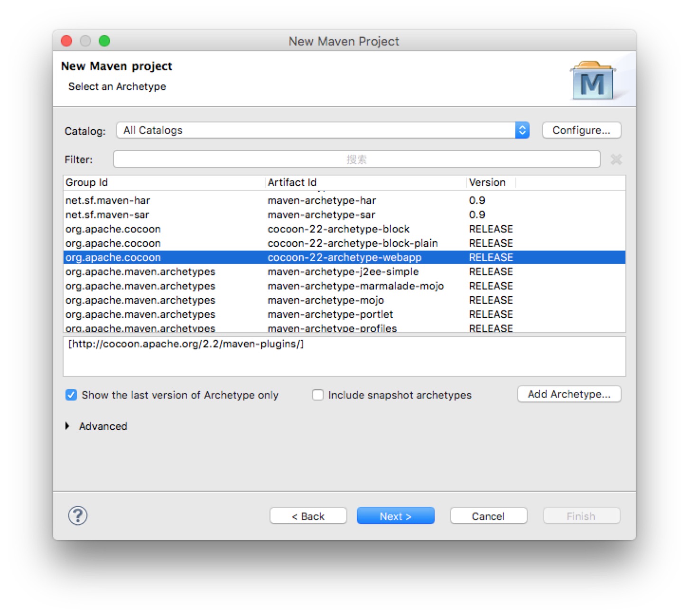Screen dimensions: 689x616
Task: Select the maven-archetype-sar row
Action: [x=344, y=215]
